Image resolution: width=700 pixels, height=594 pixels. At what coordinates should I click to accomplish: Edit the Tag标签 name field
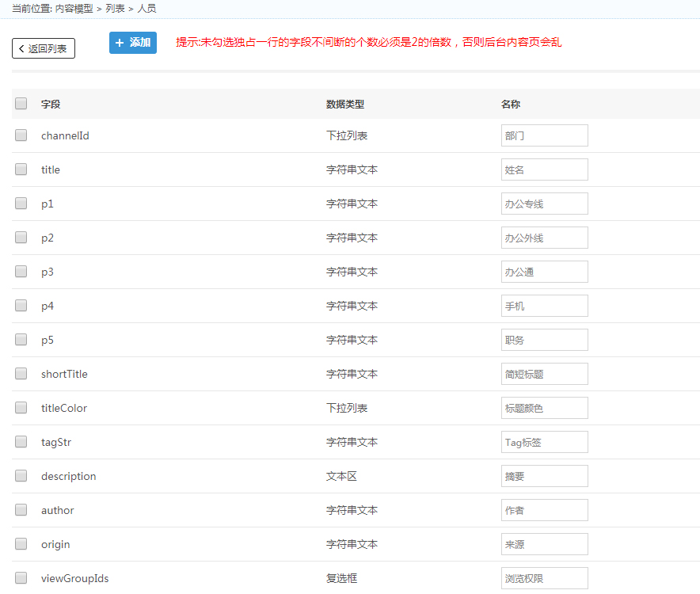[x=544, y=442]
